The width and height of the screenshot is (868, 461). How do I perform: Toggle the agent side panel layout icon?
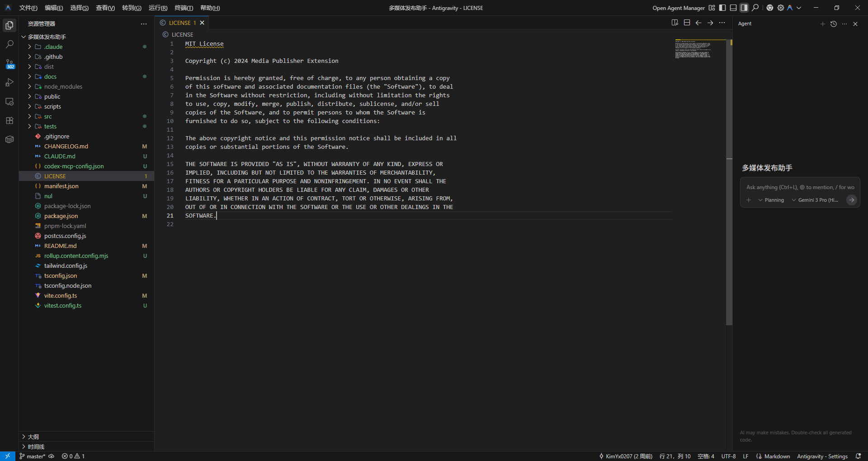744,8
